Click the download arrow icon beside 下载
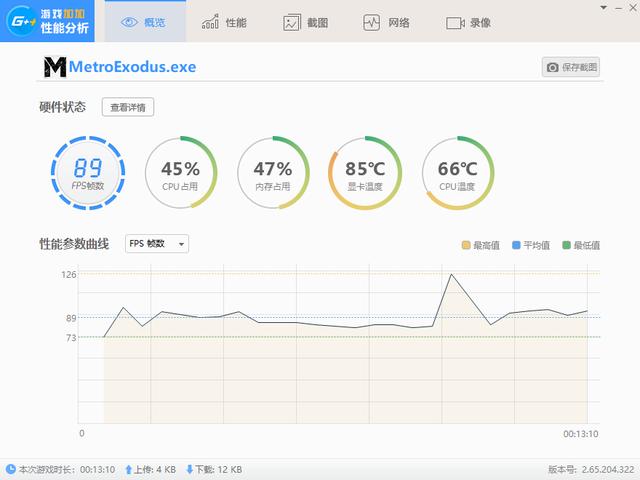The image size is (640, 480). (x=189, y=469)
